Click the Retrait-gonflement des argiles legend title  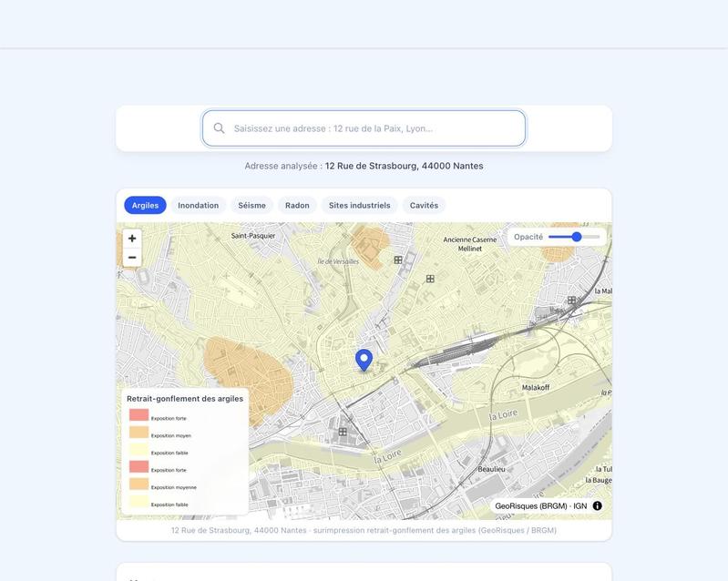pyautogui.click(x=185, y=399)
